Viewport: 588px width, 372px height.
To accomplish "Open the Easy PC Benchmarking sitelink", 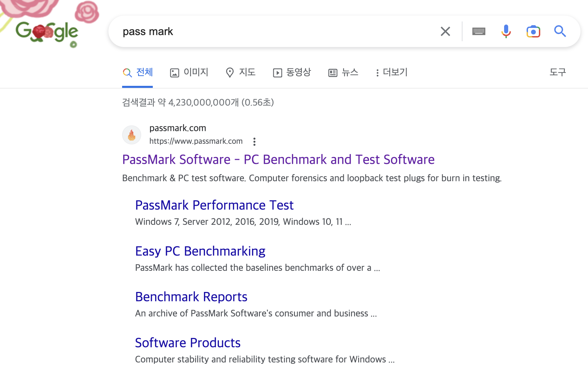I will coord(200,251).
